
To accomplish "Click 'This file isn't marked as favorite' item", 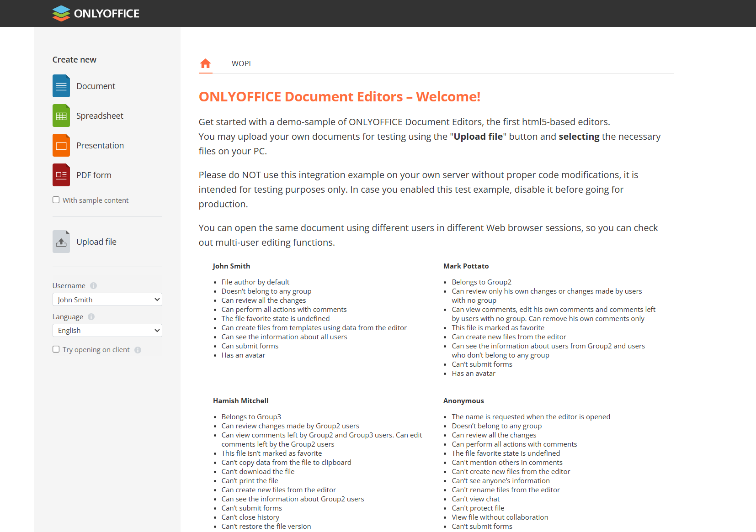I will 272,453.
